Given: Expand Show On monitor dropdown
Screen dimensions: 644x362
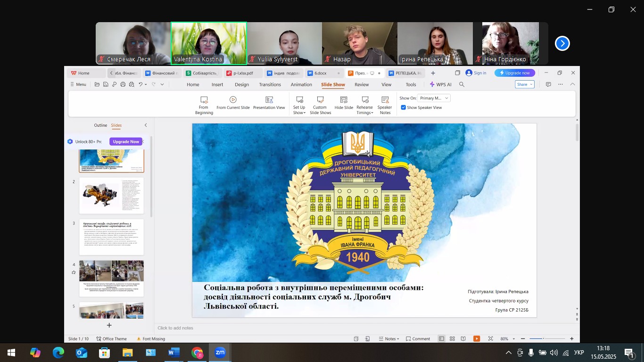Looking at the screenshot, I should click(x=434, y=98).
